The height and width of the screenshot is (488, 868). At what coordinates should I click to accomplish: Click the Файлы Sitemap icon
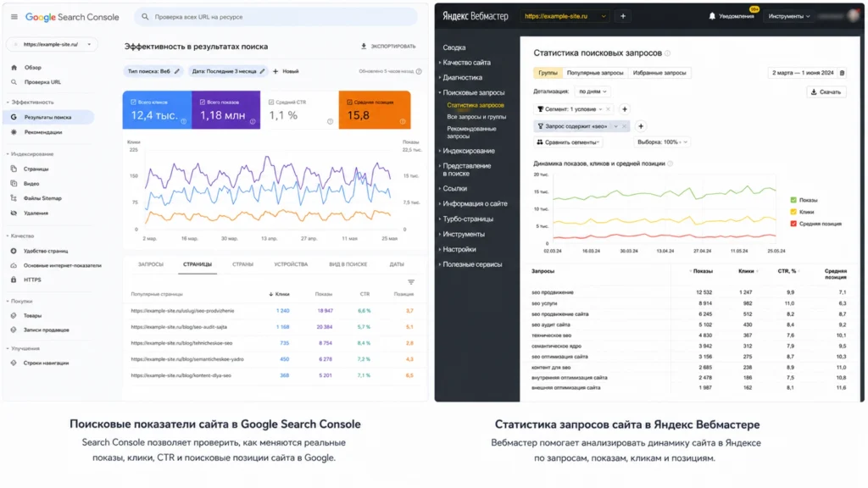tap(14, 198)
